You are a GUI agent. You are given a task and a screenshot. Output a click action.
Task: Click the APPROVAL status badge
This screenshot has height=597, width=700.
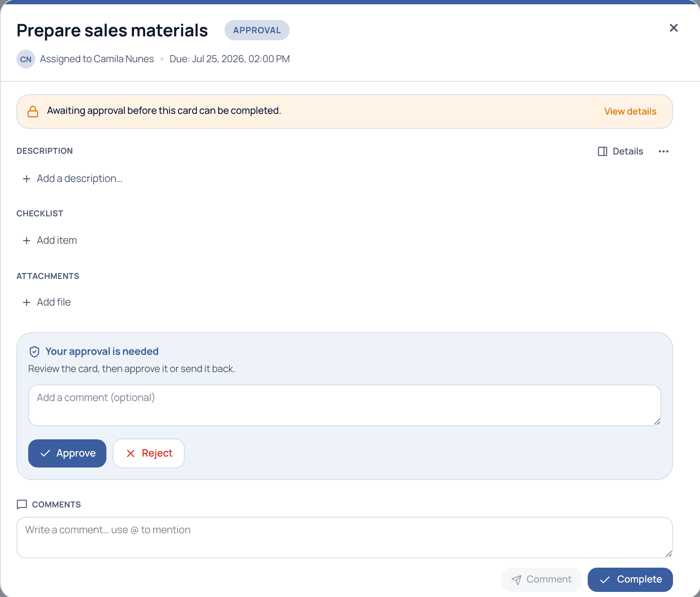[257, 30]
